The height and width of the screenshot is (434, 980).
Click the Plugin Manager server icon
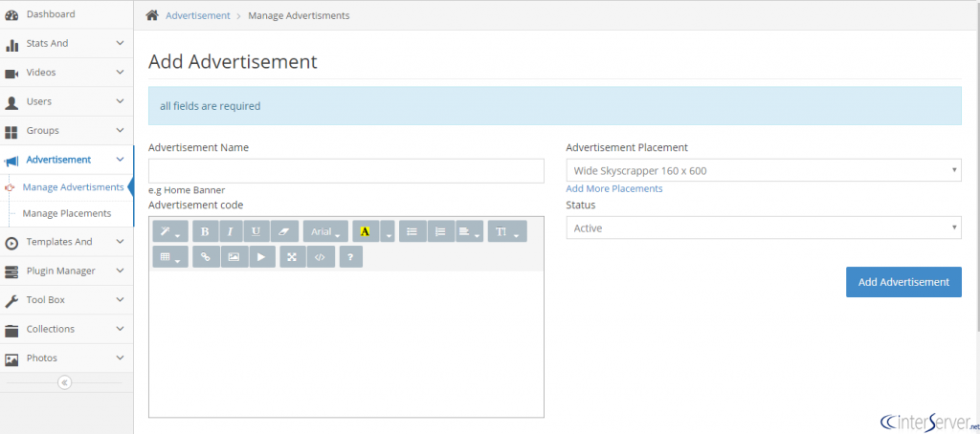click(x=11, y=271)
